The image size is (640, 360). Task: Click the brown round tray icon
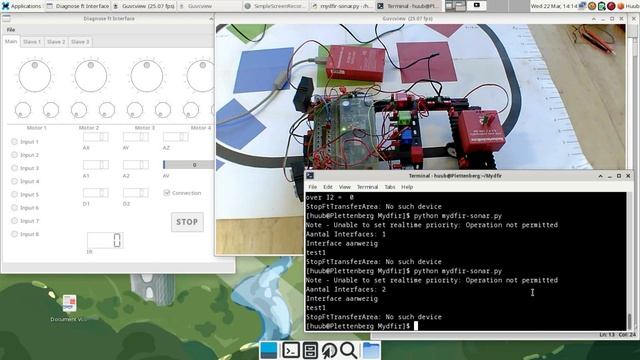pyautogui.click(x=592, y=6)
